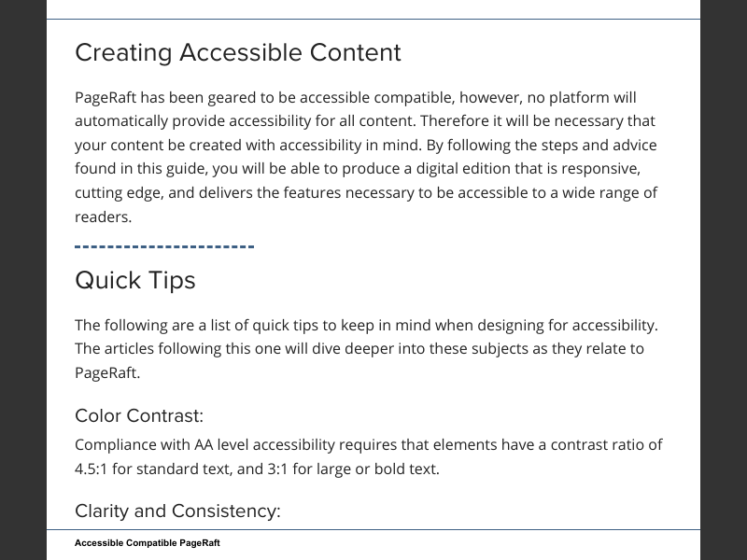Click the dashed divider above Quick Tips
The width and height of the screenshot is (747, 560).
pos(164,246)
